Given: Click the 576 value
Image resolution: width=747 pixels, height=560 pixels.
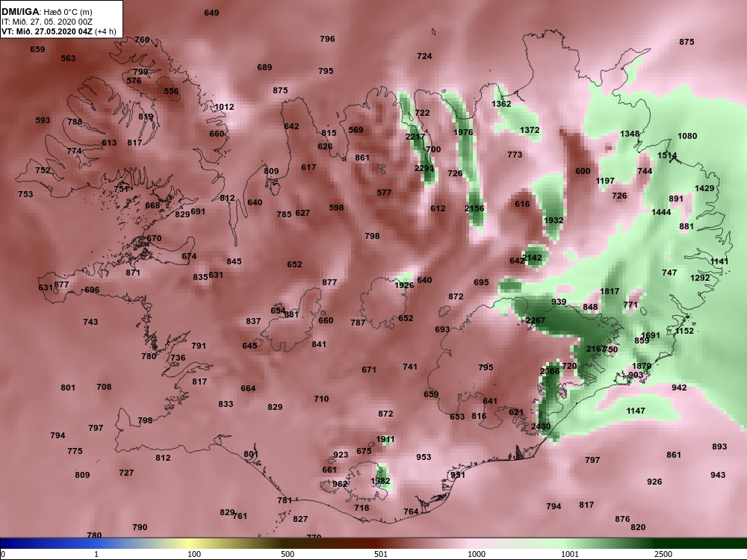Looking at the screenshot, I should click(x=134, y=81).
